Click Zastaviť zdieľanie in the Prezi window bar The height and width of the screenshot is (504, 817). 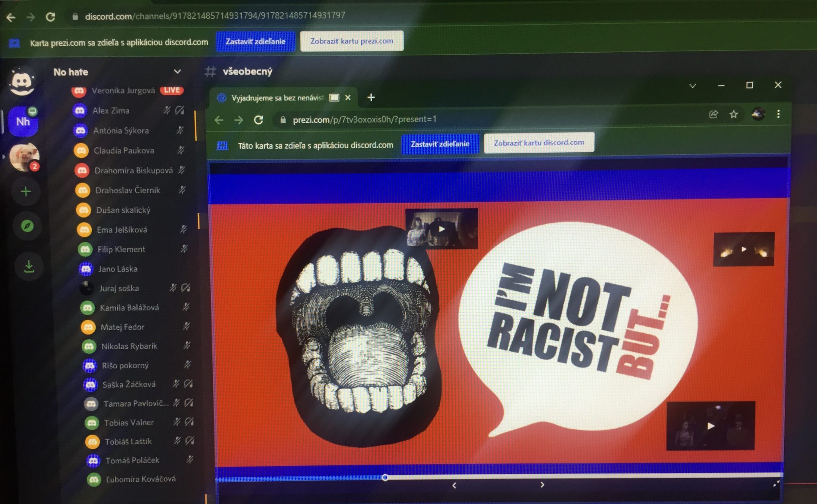click(440, 144)
